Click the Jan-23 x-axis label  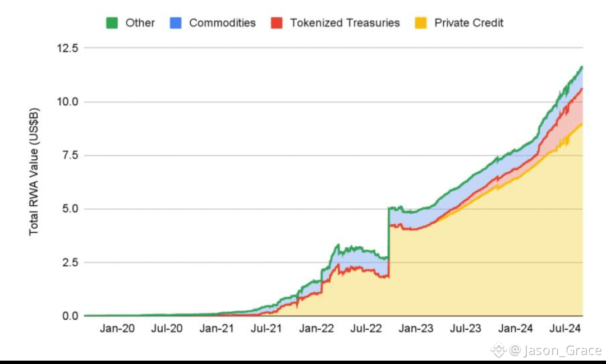(x=416, y=329)
